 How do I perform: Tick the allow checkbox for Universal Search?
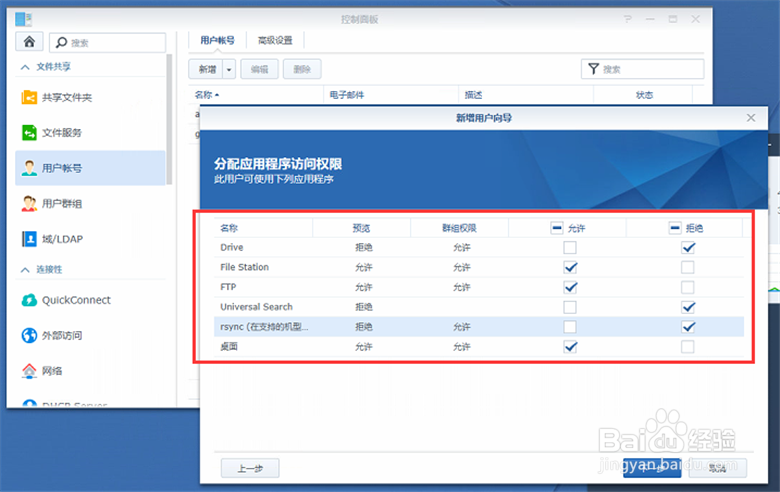coord(570,307)
